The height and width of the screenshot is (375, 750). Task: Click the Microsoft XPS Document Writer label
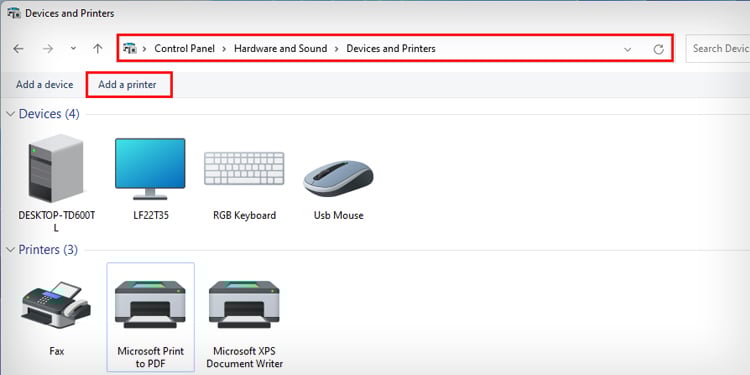tap(244, 357)
